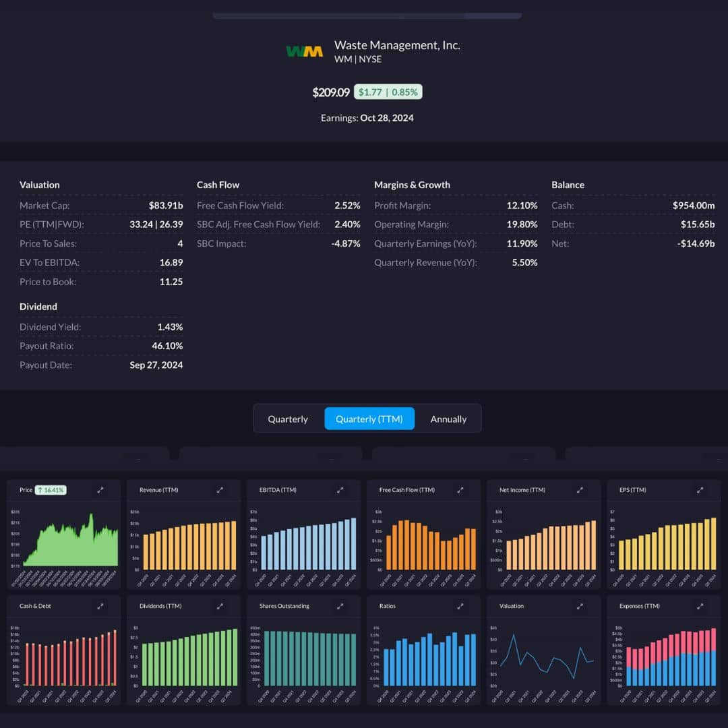Click the 16.41% price change badge
This screenshot has width=728, height=728.
(51, 490)
